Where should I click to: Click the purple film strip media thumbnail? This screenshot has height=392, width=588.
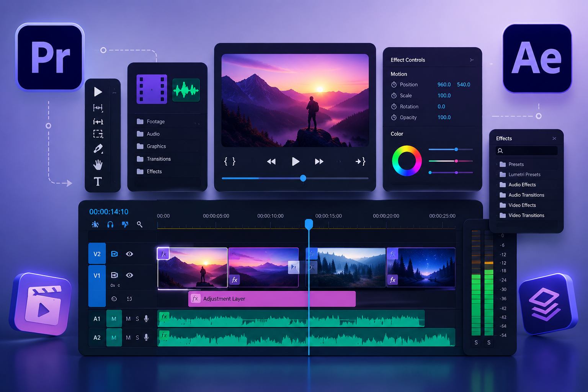click(x=152, y=89)
